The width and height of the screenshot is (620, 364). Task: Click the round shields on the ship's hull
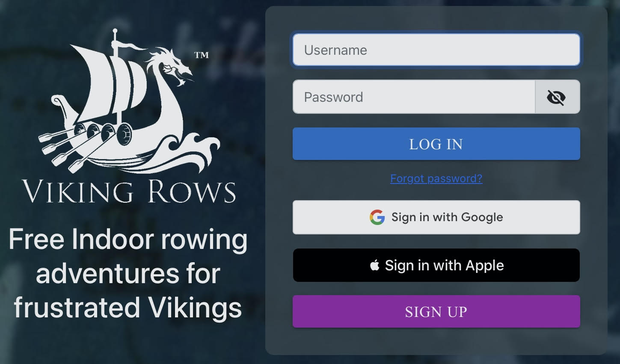pyautogui.click(x=103, y=132)
